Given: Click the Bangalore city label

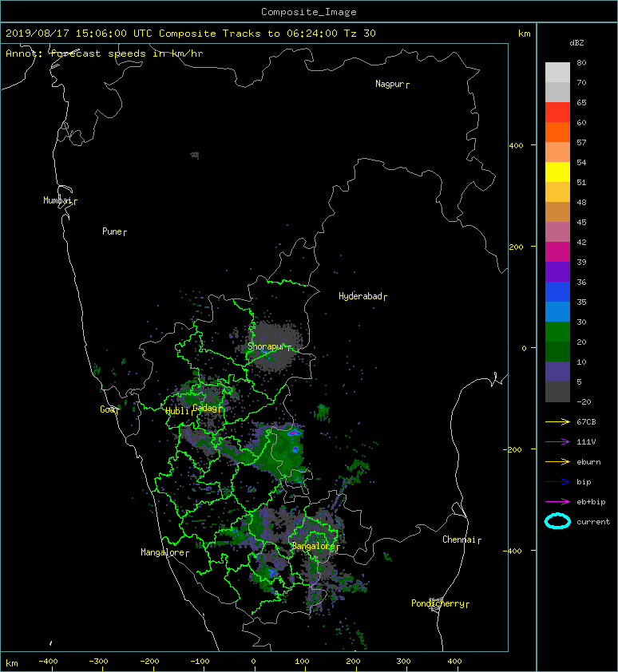Looking at the screenshot, I should [x=315, y=546].
